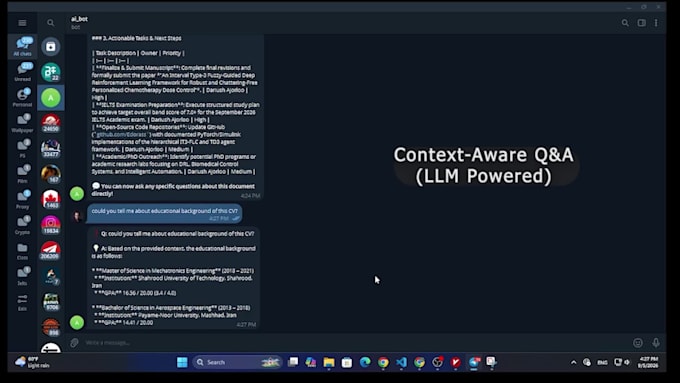The height and width of the screenshot is (383, 680).
Task: Open the PS chat folder
Action: 22,148
